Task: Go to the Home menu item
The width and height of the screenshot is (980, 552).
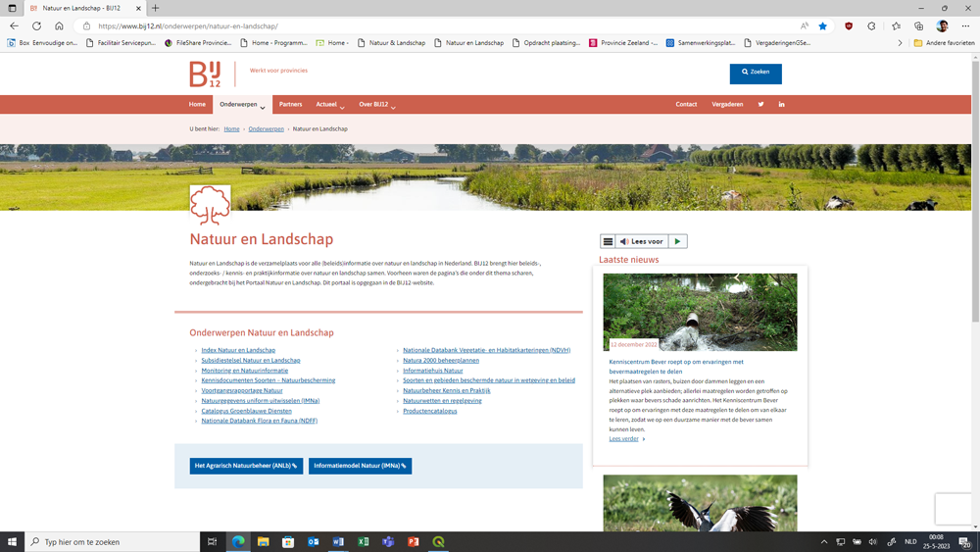Action: 197,104
